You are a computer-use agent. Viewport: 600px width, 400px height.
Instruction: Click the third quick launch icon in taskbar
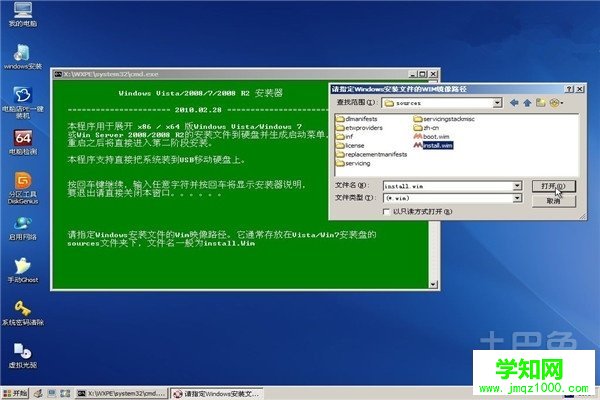pyautogui.click(x=65, y=393)
